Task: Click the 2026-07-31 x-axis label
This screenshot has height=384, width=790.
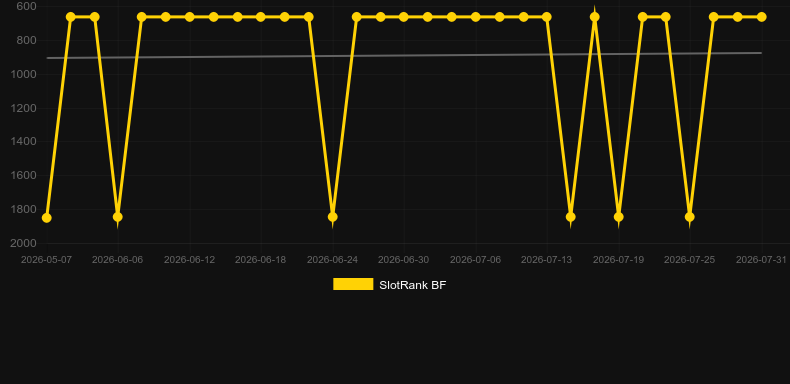Action: point(761,260)
